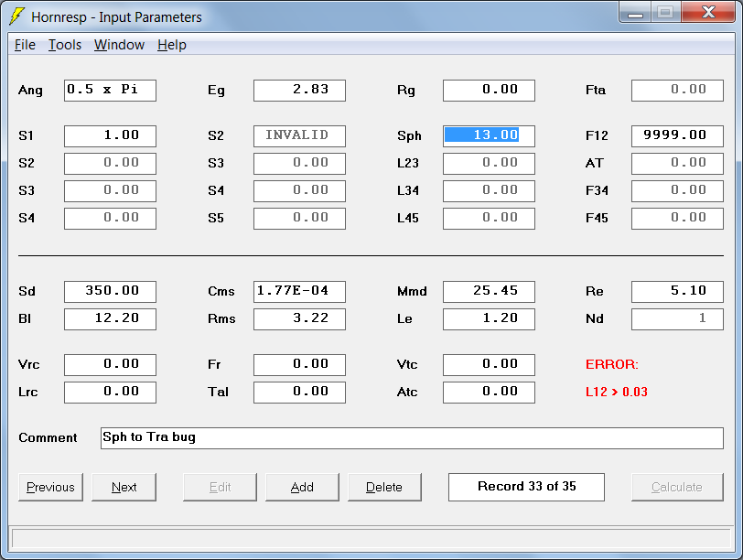Click the L23 input field
The width and height of the screenshot is (743, 560).
(489, 164)
